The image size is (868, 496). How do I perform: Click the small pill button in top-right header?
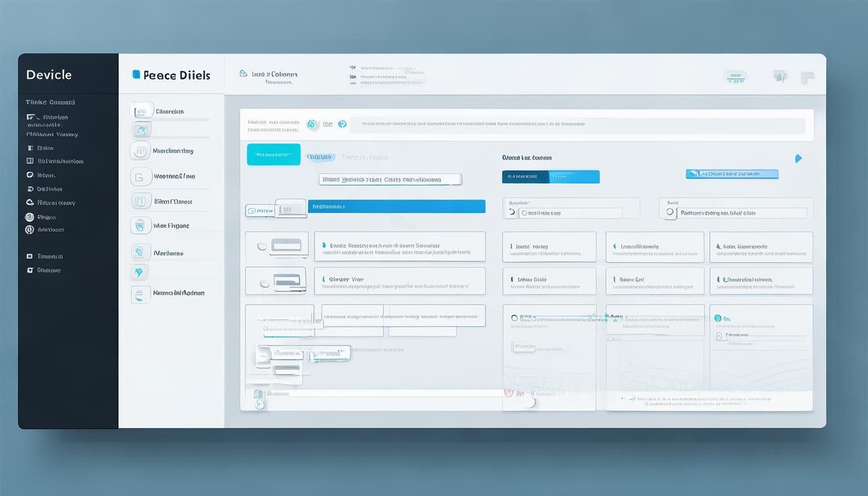(x=735, y=77)
